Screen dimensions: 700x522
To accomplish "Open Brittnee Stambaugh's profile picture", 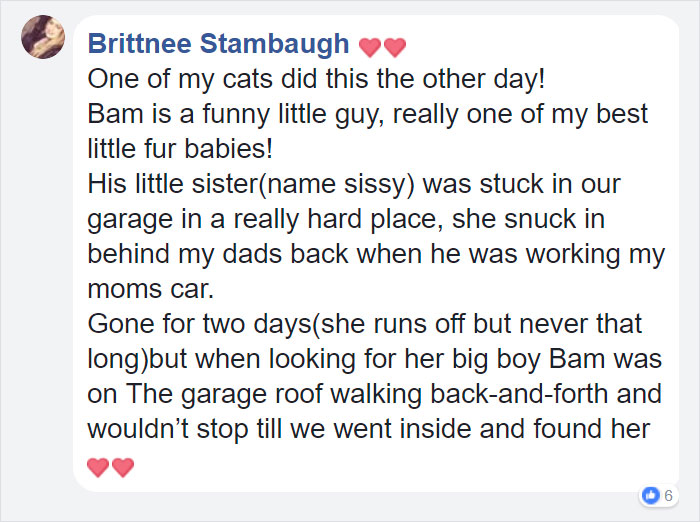I will click(x=43, y=37).
